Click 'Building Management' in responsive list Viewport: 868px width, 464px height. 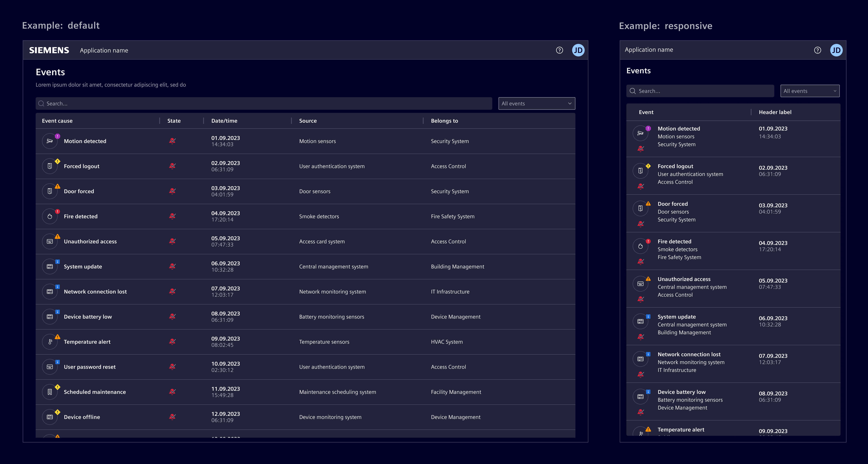click(684, 332)
